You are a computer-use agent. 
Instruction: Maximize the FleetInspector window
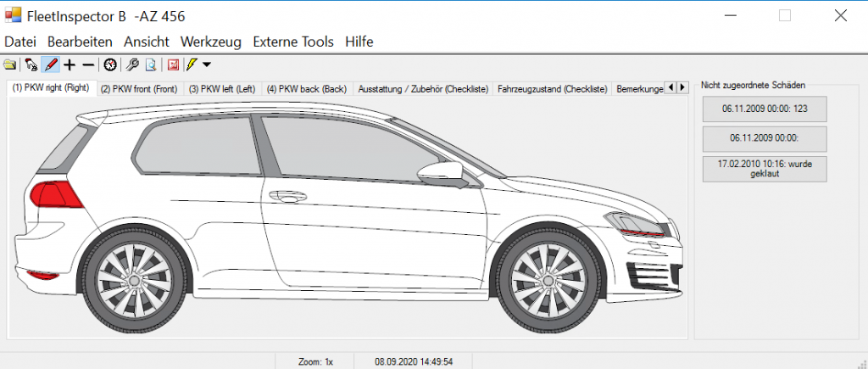785,15
